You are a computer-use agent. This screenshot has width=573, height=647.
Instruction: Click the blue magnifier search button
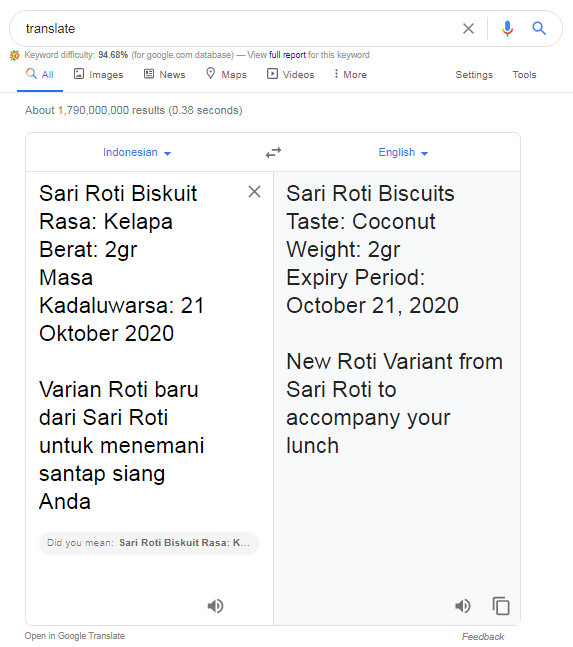tap(539, 28)
